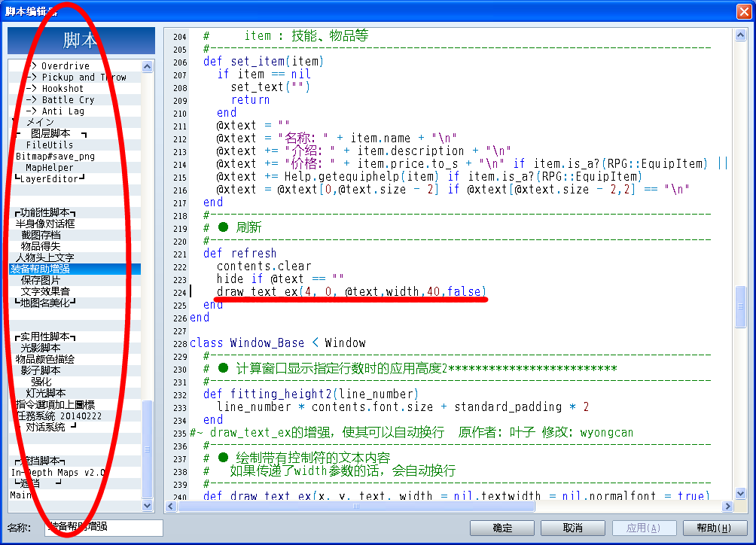
Task: Click the code editor vertical scroll-down arrow
Action: (x=741, y=494)
